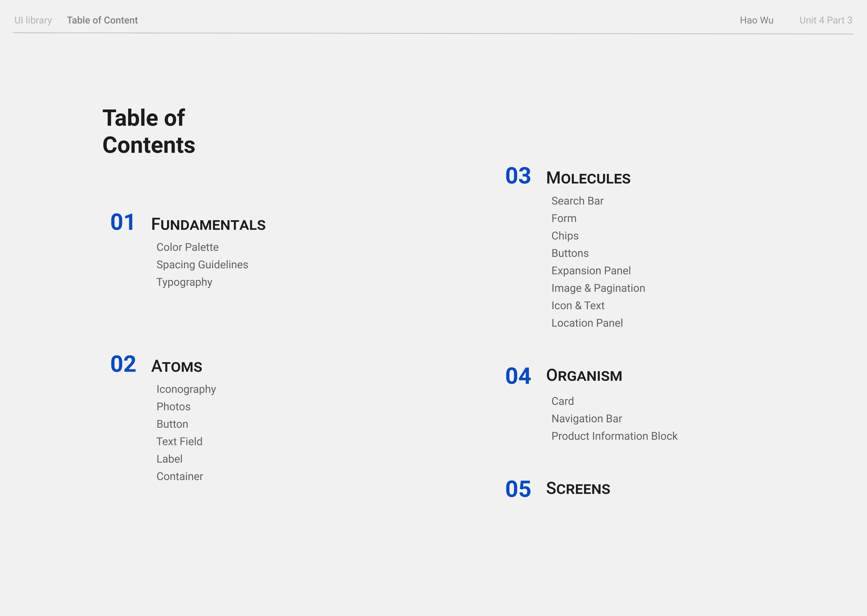The image size is (867, 616).
Task: Click the Hao Wu author name
Action: (x=756, y=20)
